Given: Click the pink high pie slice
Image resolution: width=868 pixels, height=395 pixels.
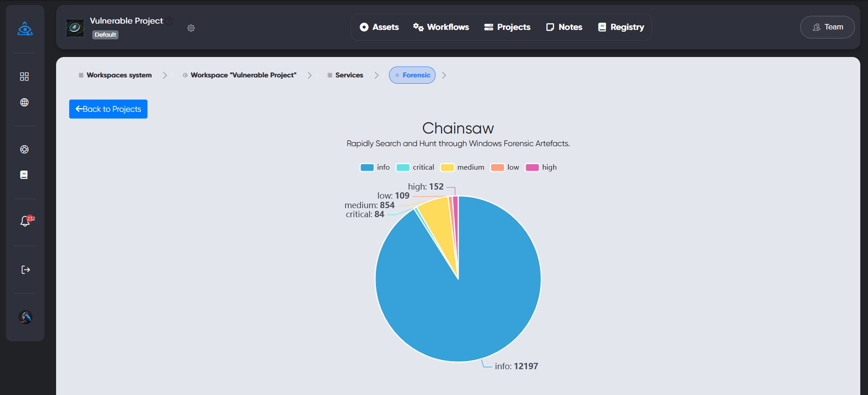Looking at the screenshot, I should pos(456,226).
